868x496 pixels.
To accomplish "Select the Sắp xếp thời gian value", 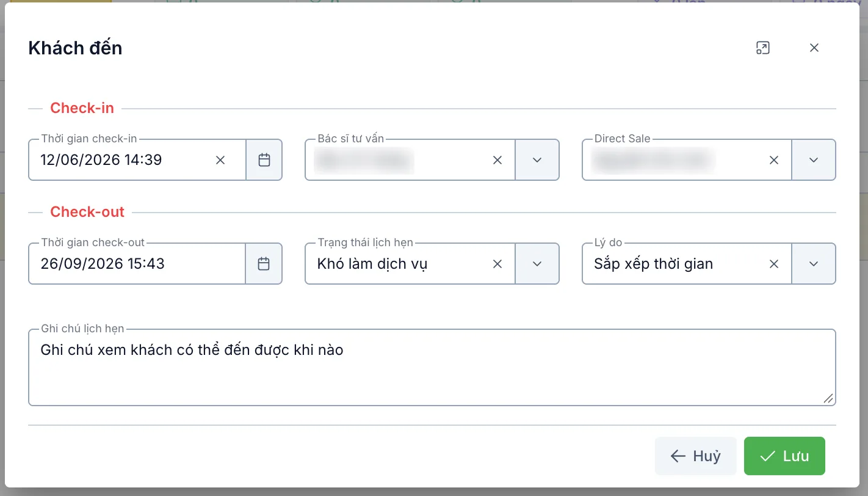I will pyautogui.click(x=653, y=264).
